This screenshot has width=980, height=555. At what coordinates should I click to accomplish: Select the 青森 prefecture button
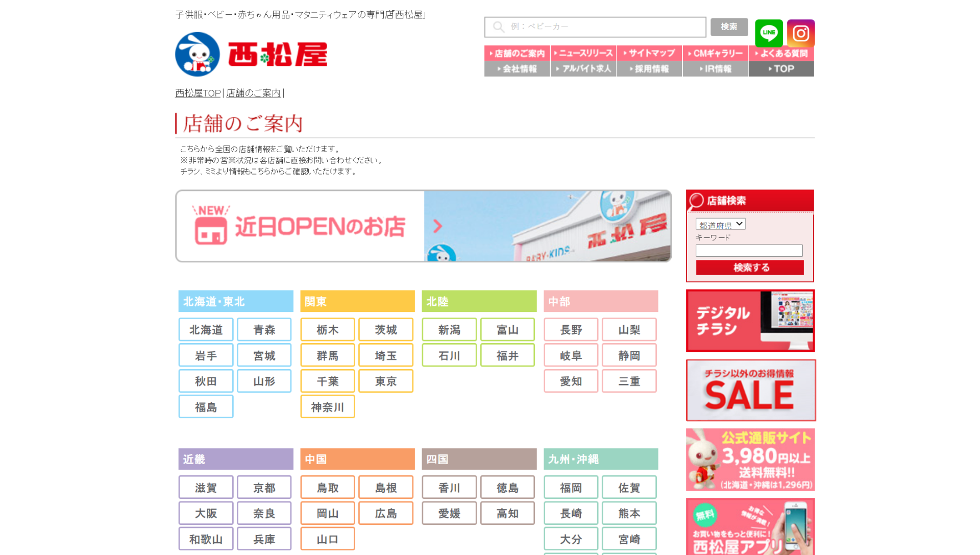264,330
